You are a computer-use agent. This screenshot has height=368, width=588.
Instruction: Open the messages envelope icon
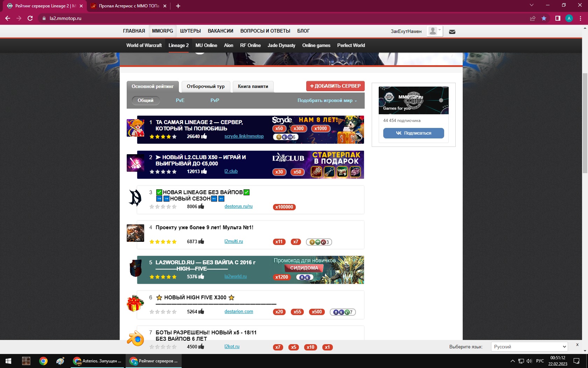(x=452, y=32)
